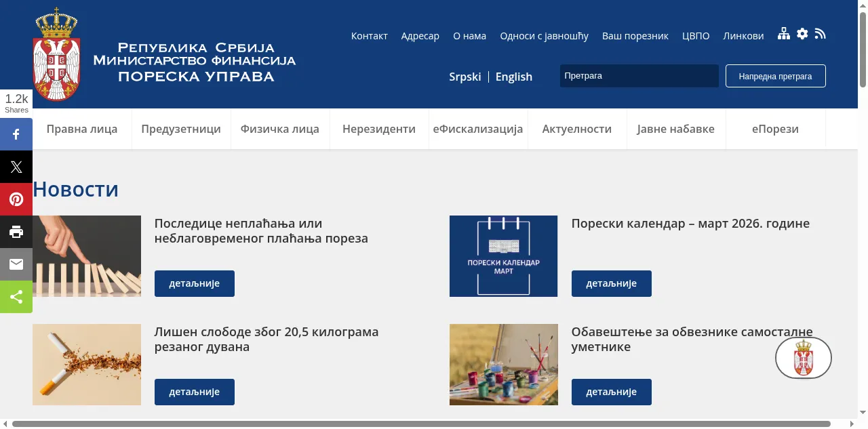
Task: Open headline Лишен слободе због 20,5 килограма
Action: [x=267, y=340]
